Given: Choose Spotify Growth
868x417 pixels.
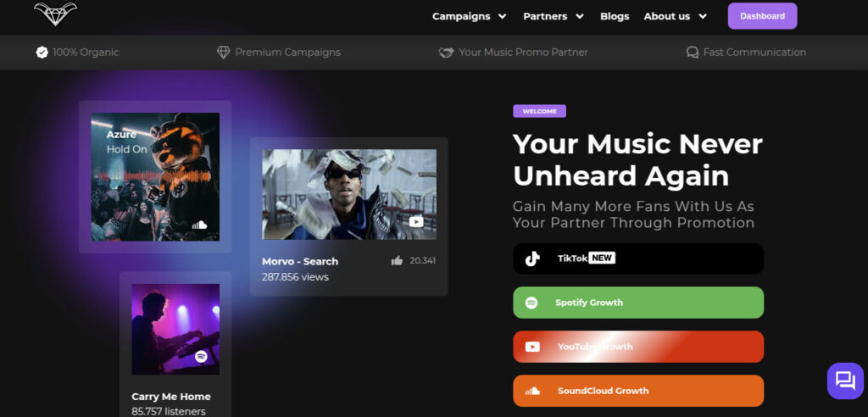Looking at the screenshot, I should (x=638, y=303).
